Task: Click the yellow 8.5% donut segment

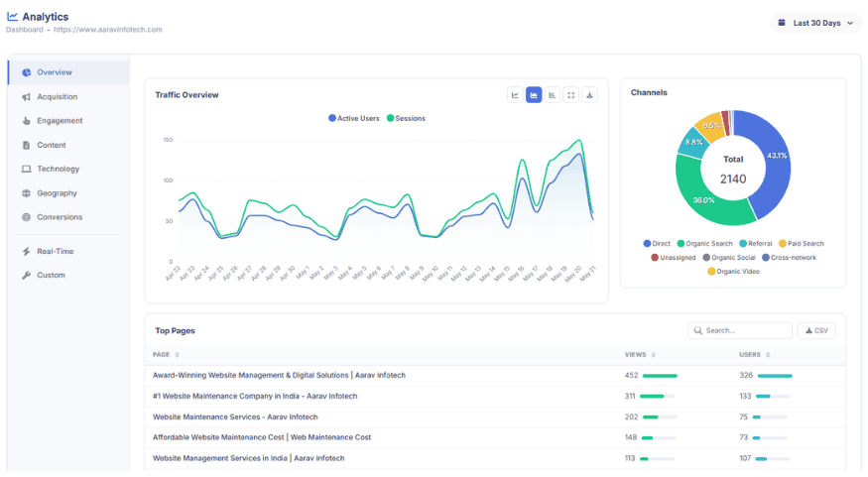Action: 711,126
